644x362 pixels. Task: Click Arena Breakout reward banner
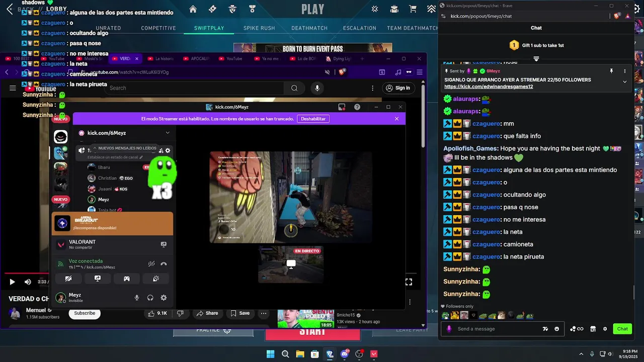[112, 224]
